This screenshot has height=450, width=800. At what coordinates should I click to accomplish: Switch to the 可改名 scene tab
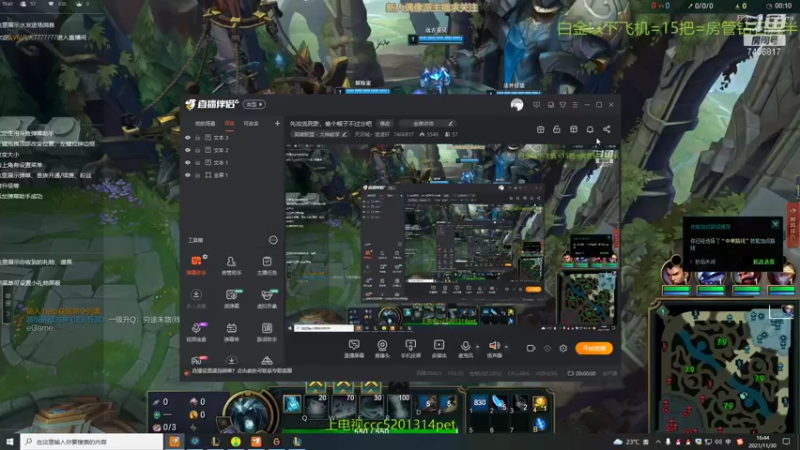point(251,123)
